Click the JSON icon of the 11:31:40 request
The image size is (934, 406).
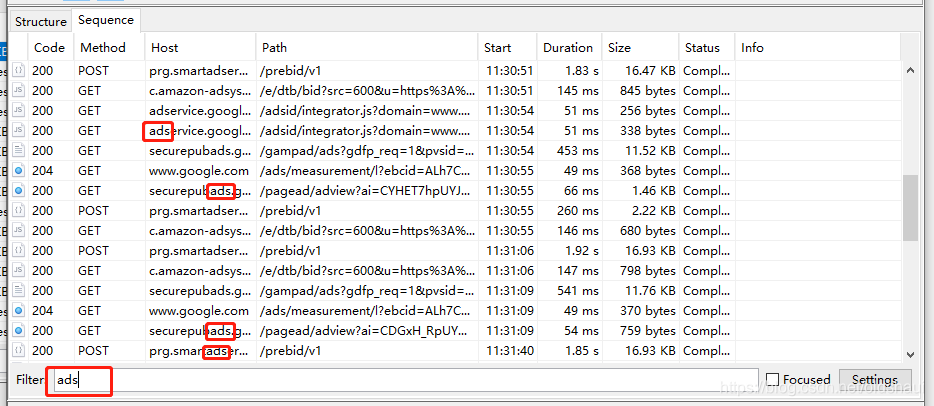[18, 351]
